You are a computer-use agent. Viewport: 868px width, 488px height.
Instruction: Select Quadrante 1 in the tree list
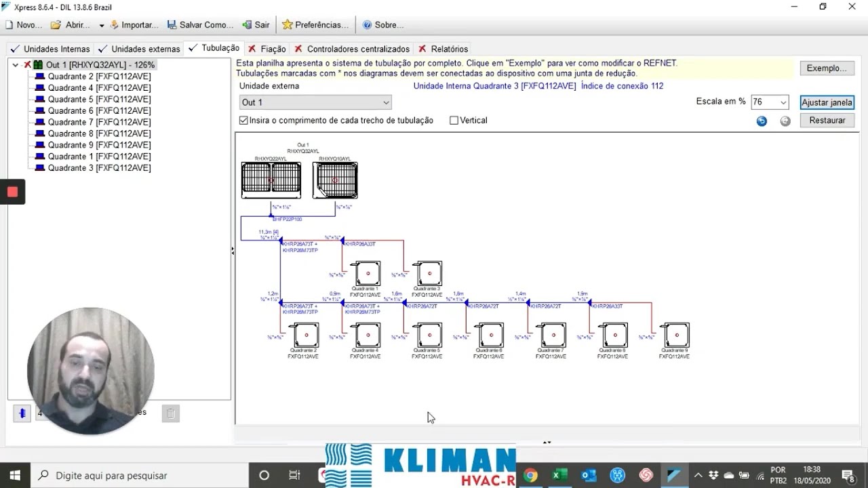coord(99,157)
